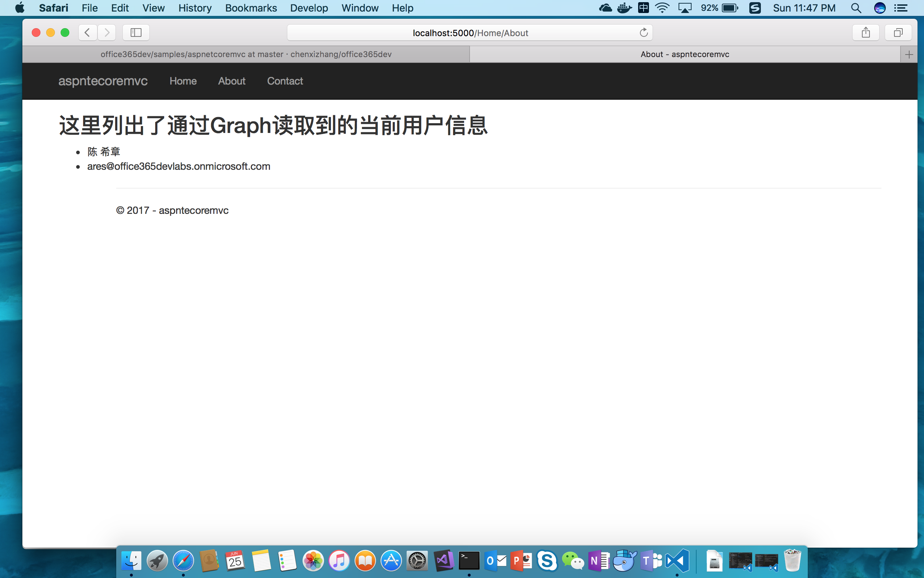
Task: Click the aspntecoremvc brand link
Action: [x=103, y=81]
